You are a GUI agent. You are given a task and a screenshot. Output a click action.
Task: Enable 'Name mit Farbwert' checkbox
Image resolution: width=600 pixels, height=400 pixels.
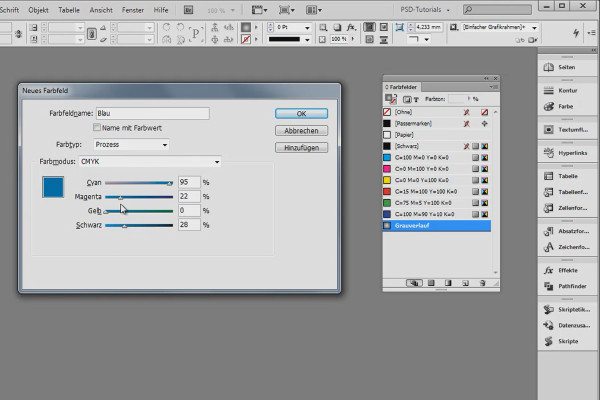tap(97, 127)
